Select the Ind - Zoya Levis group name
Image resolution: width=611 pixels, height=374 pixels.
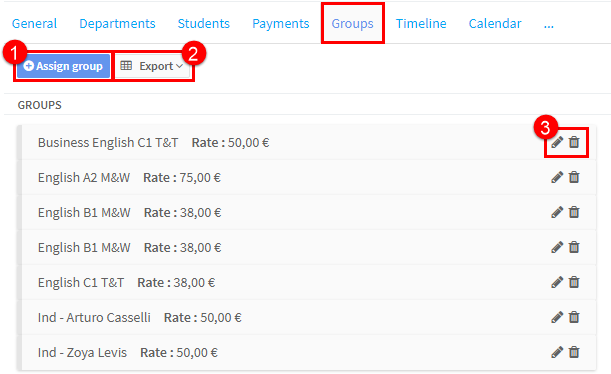pyautogui.click(x=82, y=353)
